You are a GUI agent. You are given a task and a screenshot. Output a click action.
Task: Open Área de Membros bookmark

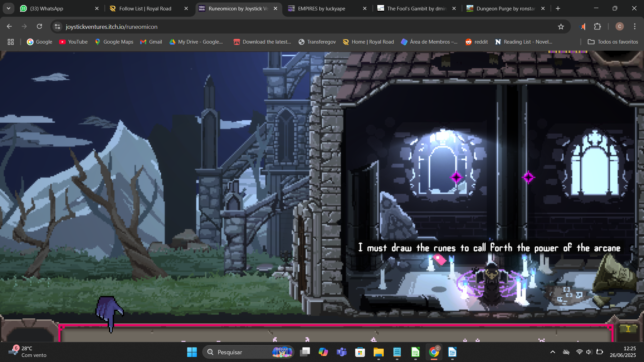[x=429, y=42]
